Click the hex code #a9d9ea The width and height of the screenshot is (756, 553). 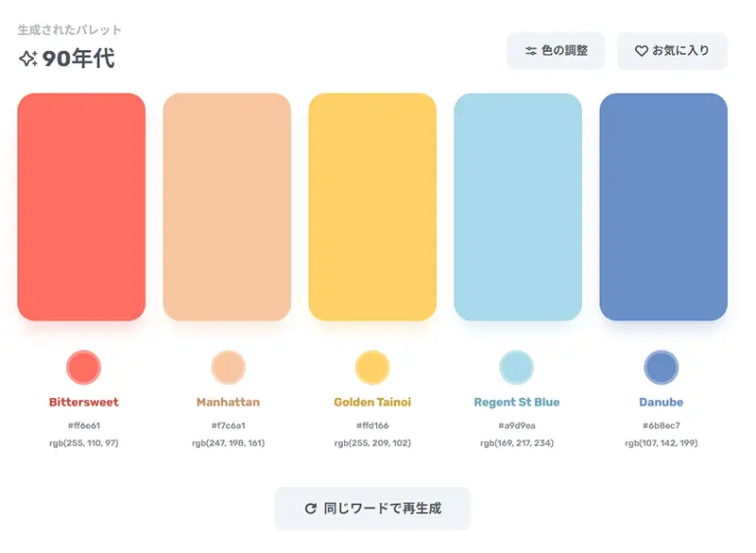517,425
